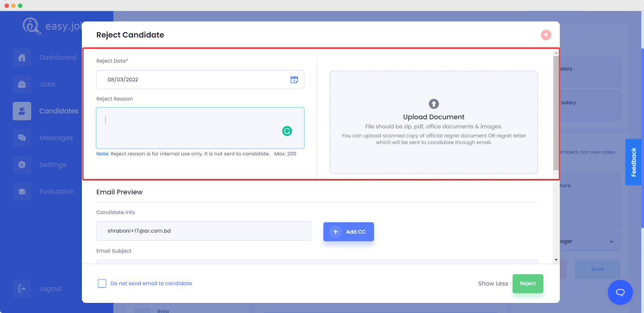Image resolution: width=644 pixels, height=313 pixels.
Task: Open the chat support bubble
Action: coord(620,292)
